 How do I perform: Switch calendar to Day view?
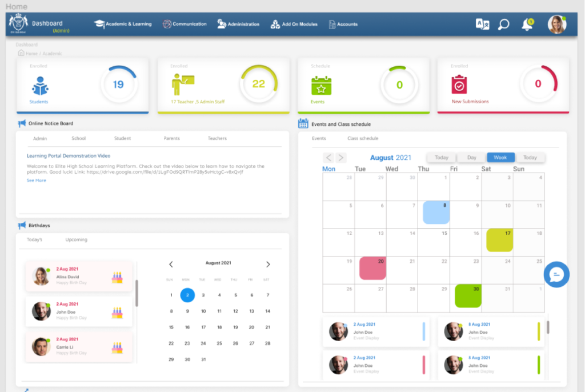coord(472,157)
